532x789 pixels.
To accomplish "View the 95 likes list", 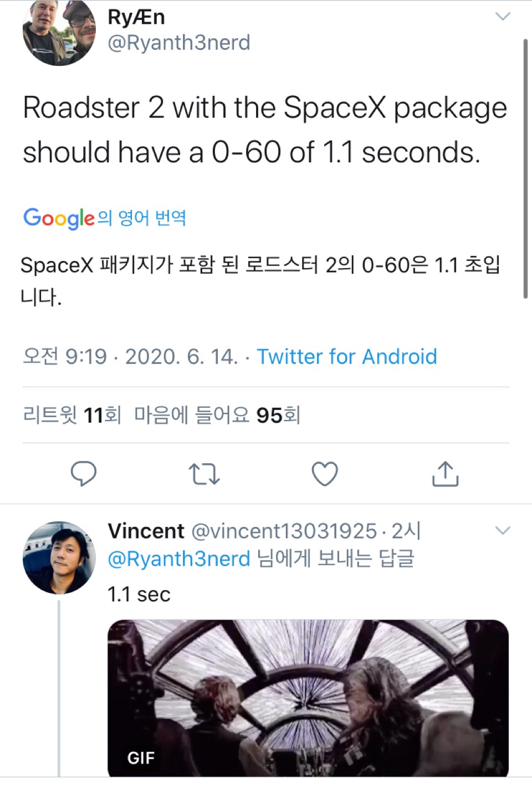I will pos(217,414).
